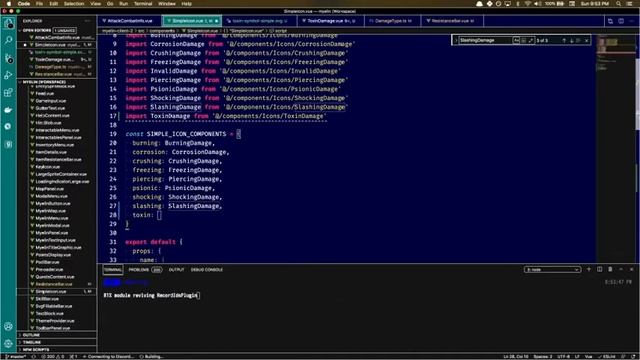Close the bottom panel
The height and width of the screenshot is (360, 640).
[x=631, y=269]
